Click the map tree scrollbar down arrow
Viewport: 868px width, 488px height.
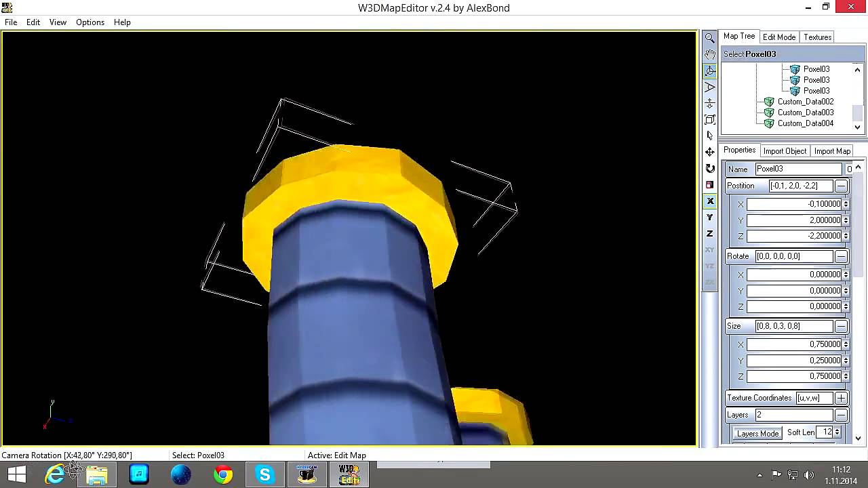858,127
